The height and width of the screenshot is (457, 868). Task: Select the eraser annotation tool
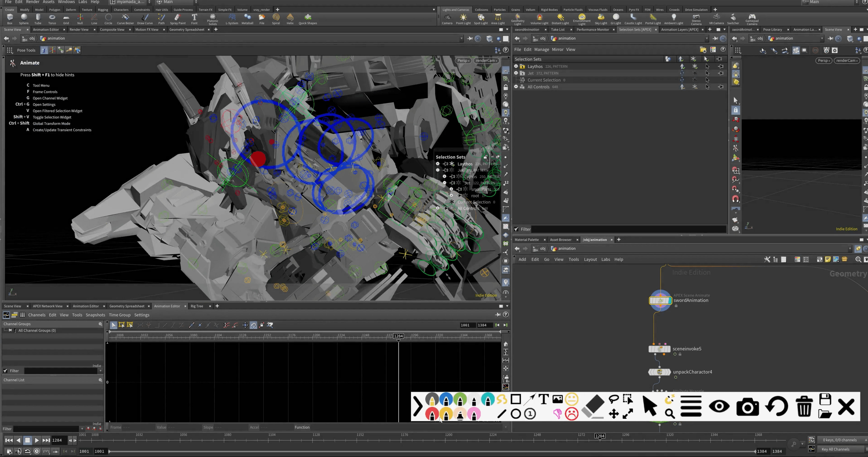[593, 407]
